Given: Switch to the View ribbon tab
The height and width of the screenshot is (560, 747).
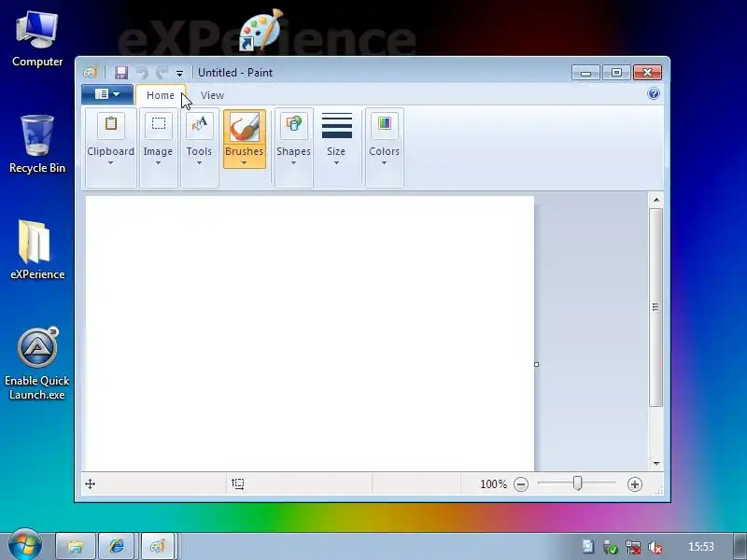Looking at the screenshot, I should (x=212, y=95).
